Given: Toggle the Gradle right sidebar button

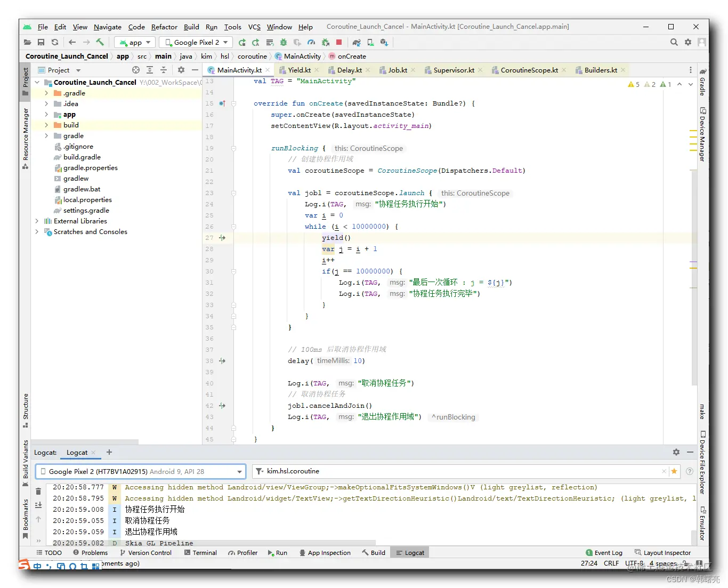Looking at the screenshot, I should point(703,82).
